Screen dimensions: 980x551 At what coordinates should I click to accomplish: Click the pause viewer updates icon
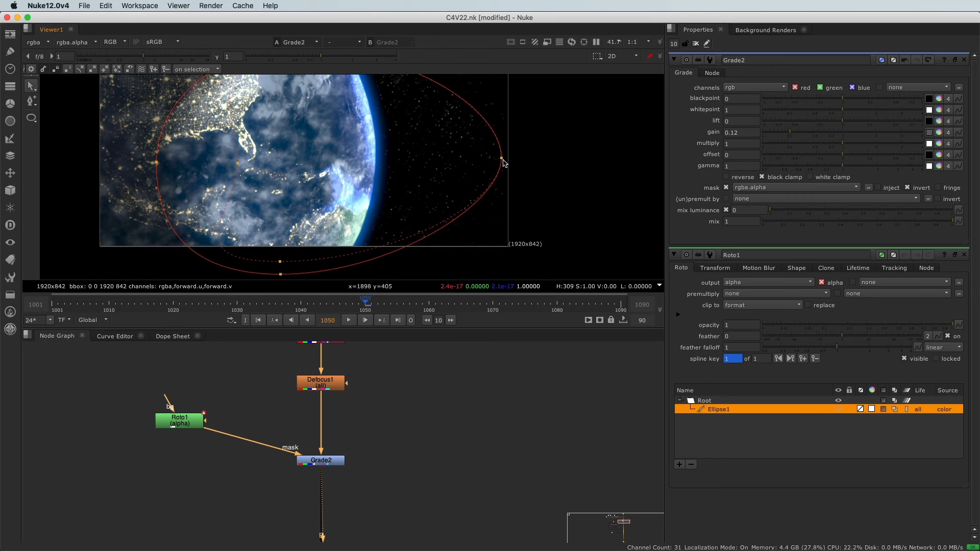point(596,42)
